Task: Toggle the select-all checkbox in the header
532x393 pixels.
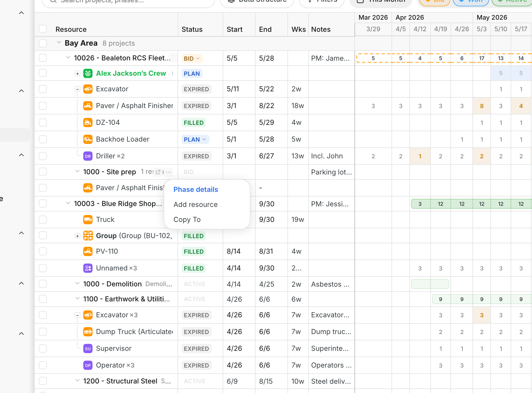Action: 43,29
